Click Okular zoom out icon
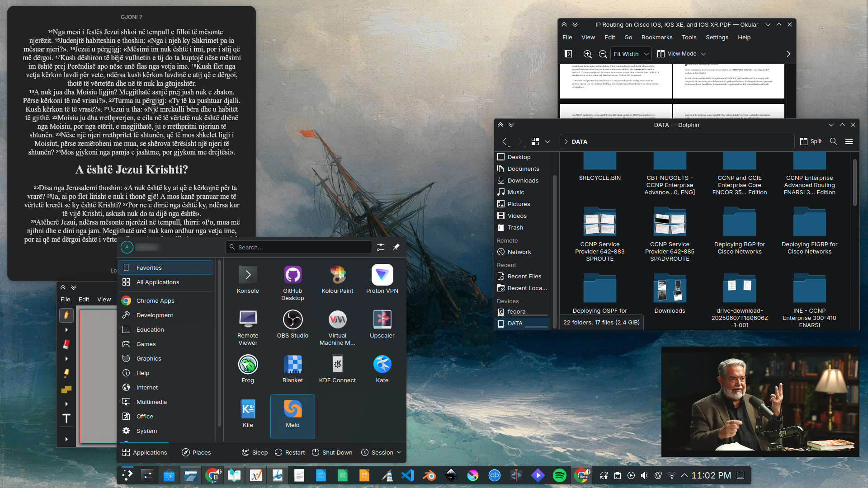 (x=603, y=54)
